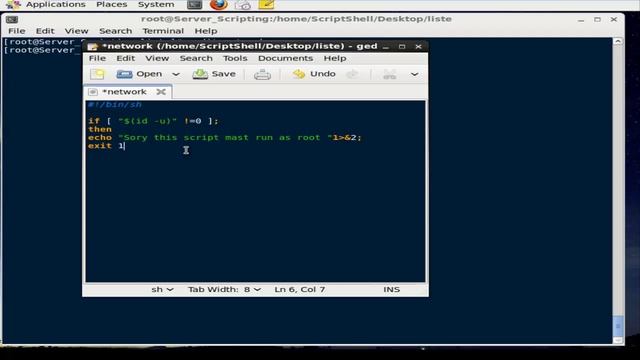
Task: Close the gedit window
Action: pos(418,47)
